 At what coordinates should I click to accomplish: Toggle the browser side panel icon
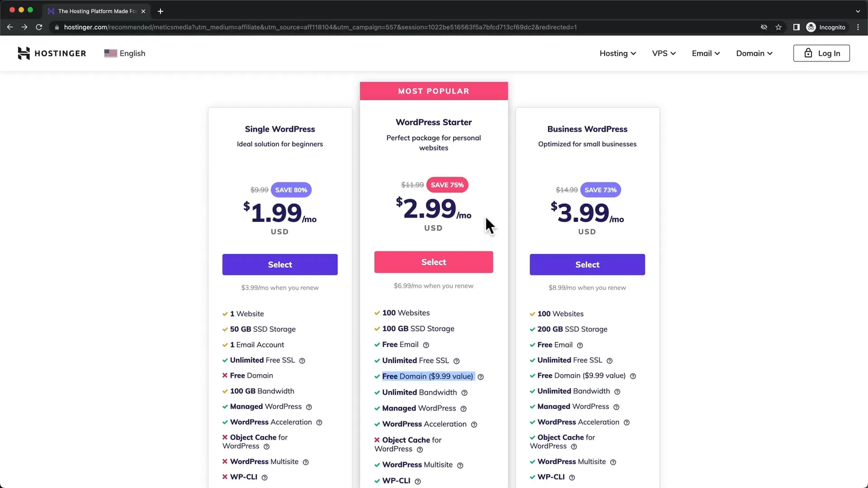point(796,27)
